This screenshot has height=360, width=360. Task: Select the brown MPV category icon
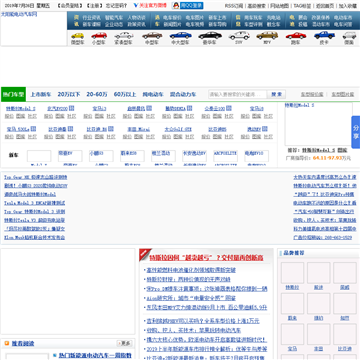click(x=267, y=35)
